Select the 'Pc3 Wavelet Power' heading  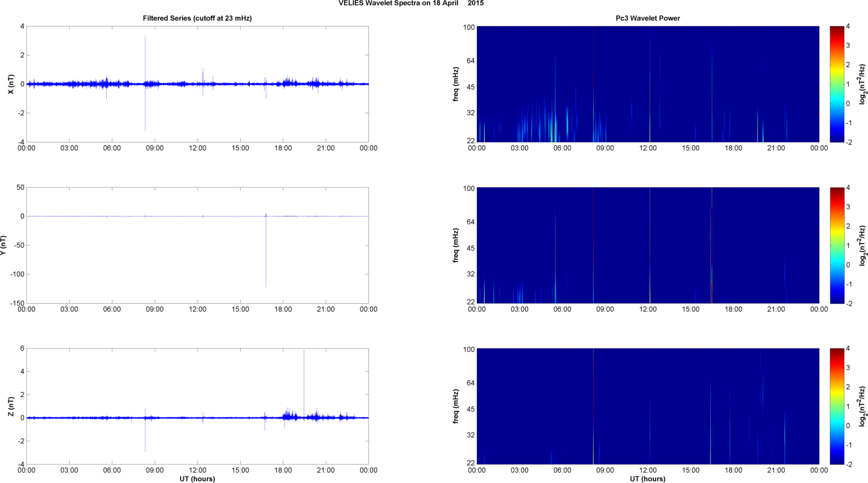pos(648,18)
